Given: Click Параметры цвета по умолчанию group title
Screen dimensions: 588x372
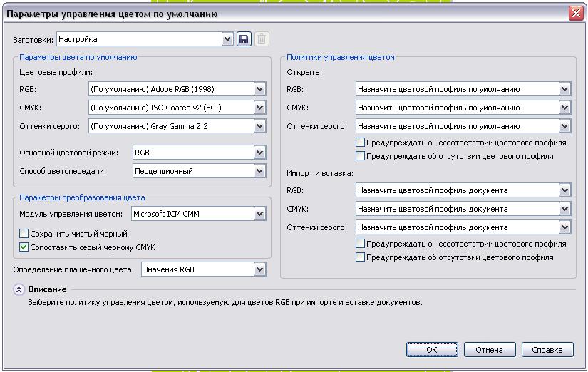Looking at the screenshot, I should click(x=78, y=57).
